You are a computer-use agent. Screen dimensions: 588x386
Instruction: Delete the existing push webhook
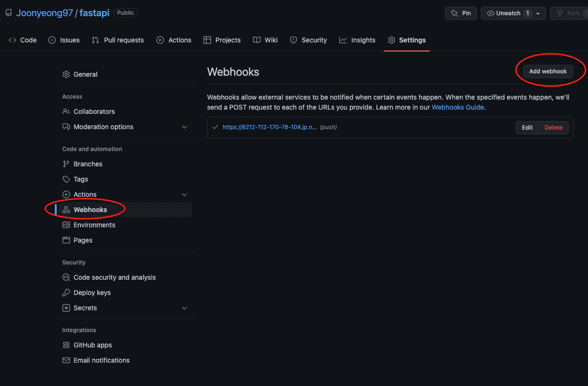(554, 128)
